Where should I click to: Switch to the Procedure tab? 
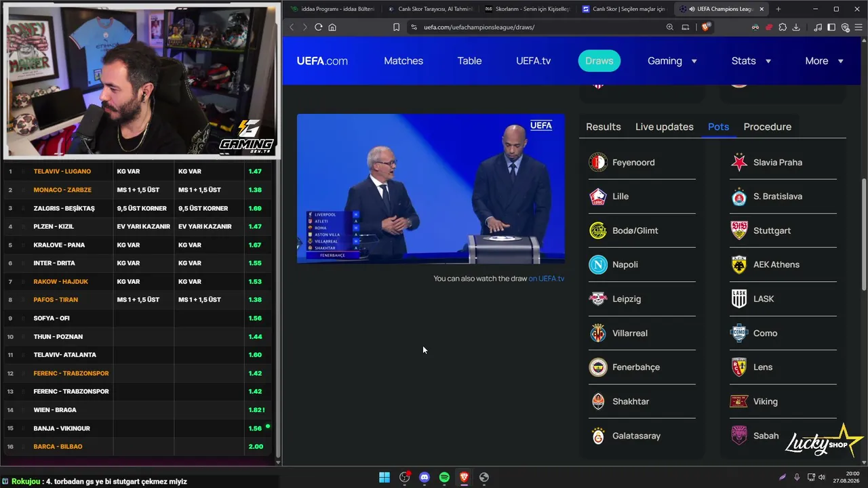click(768, 127)
